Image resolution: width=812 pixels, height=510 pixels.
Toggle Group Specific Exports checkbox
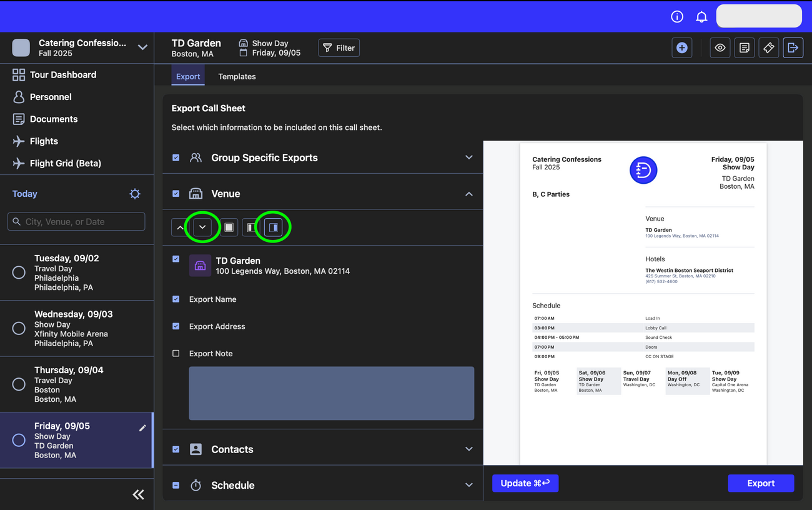(176, 157)
